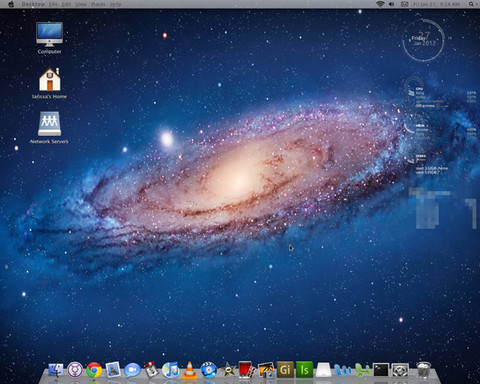The image size is (480, 384).
Task: Open the Computer desktop icon
Action: coord(49,38)
